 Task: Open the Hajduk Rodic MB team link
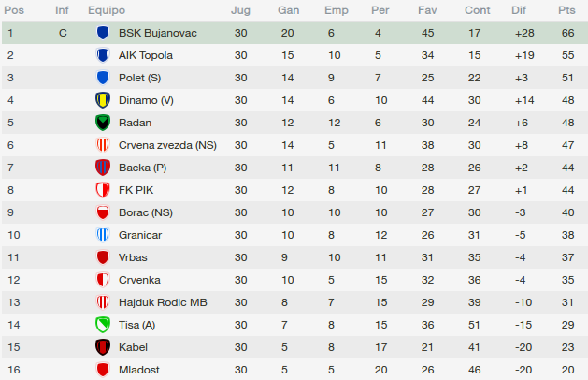(x=163, y=302)
